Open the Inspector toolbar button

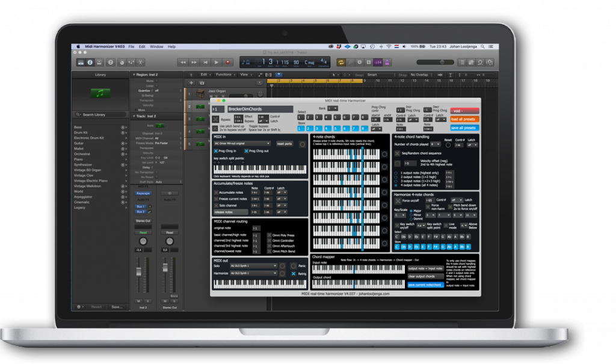(90, 62)
